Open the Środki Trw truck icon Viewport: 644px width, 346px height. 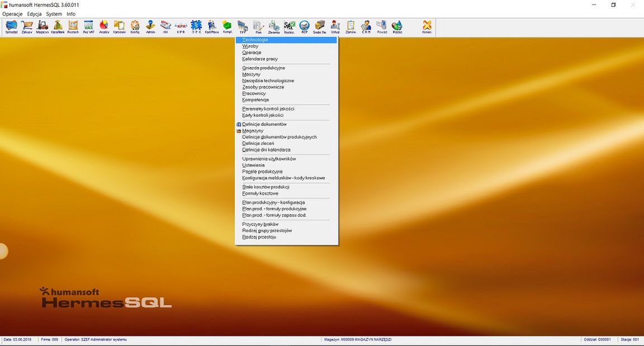320,27
